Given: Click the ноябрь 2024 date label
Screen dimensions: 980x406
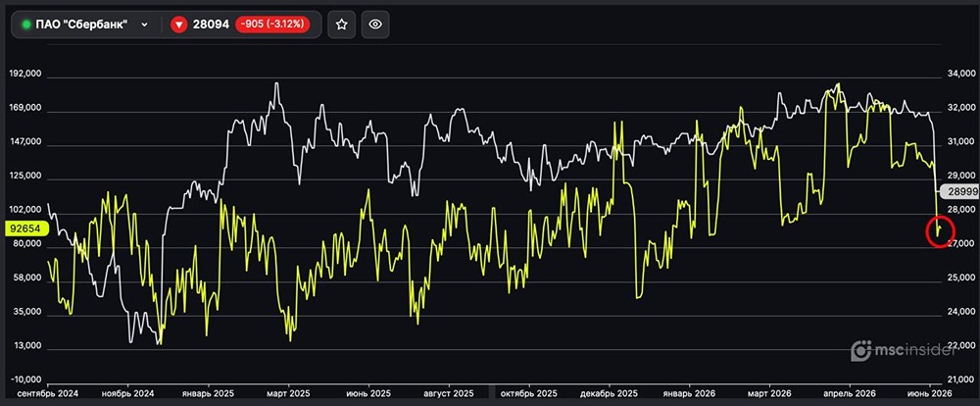Looking at the screenshot, I should (x=127, y=394).
